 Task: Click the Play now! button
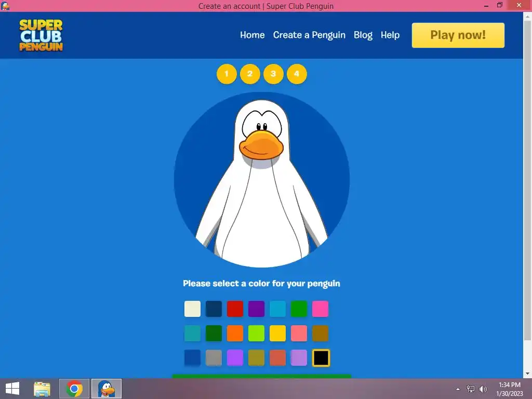(x=458, y=35)
